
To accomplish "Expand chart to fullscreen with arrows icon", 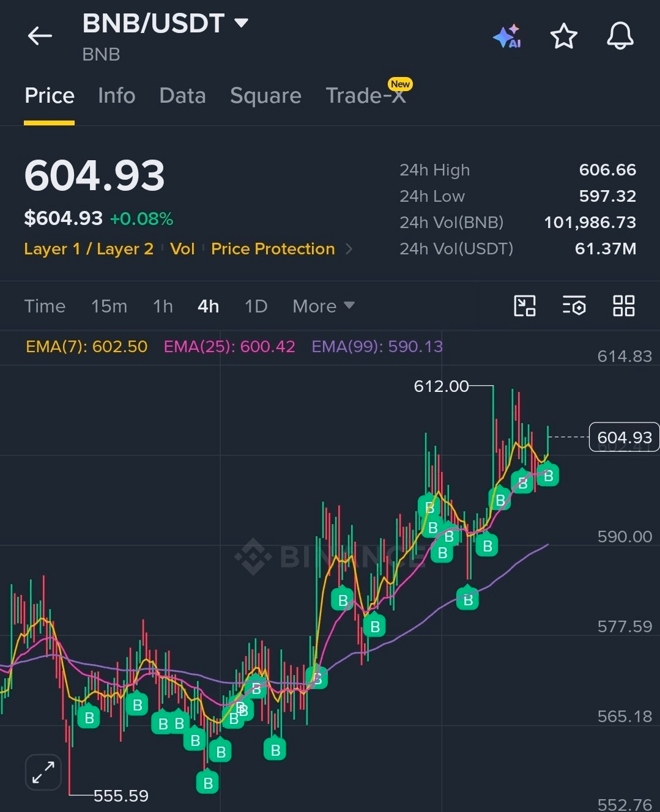I will (x=43, y=772).
